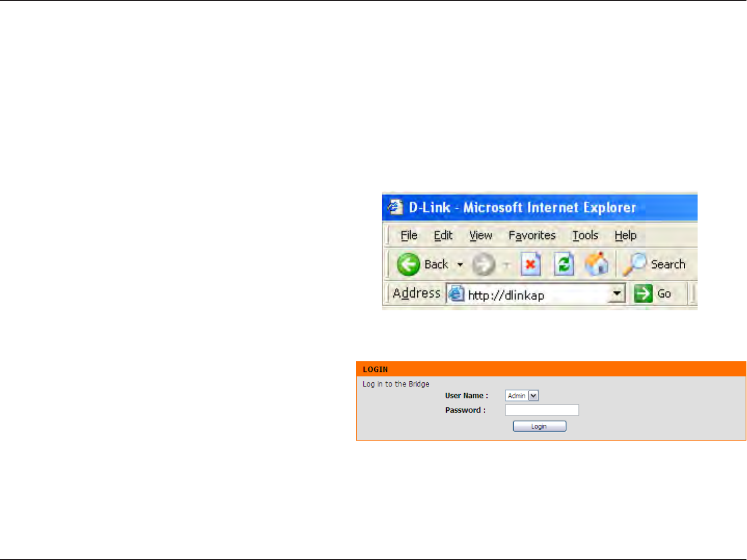The width and height of the screenshot is (747, 560).
Task: Click the 'Address' bar label
Action: (x=417, y=293)
